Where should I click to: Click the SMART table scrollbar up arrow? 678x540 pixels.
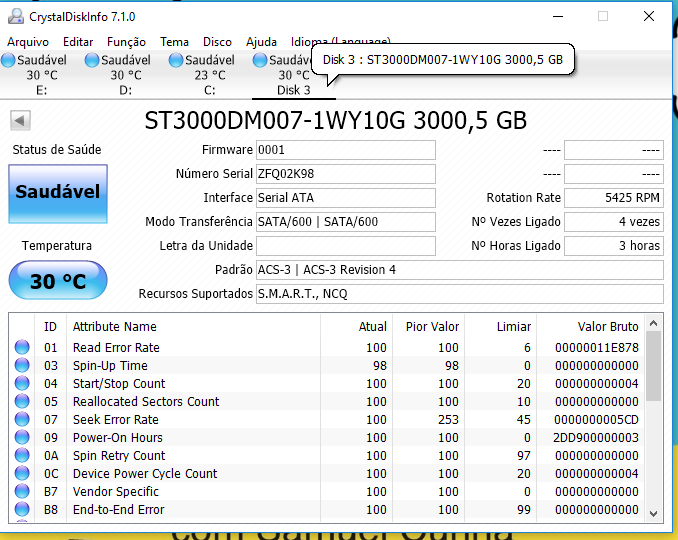[x=653, y=323]
